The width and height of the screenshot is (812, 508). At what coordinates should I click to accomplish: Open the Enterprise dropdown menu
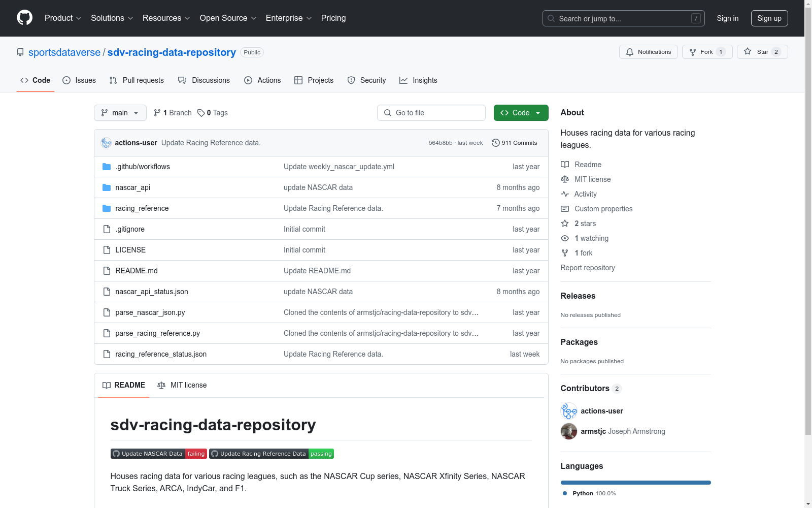(289, 18)
